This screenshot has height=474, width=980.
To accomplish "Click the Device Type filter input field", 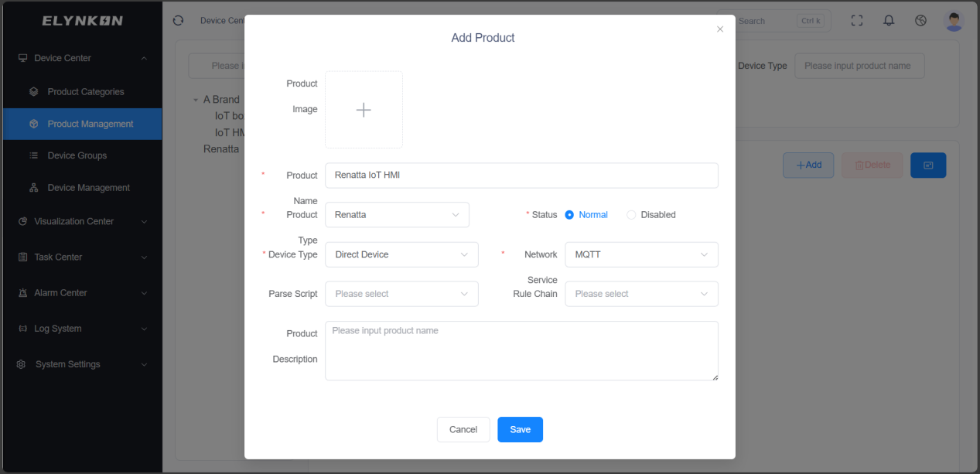I will click(x=859, y=66).
